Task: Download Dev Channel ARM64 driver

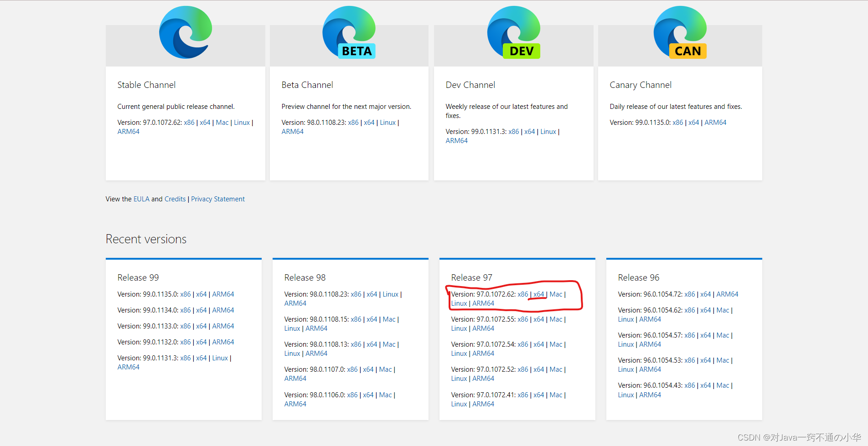Action: click(457, 141)
